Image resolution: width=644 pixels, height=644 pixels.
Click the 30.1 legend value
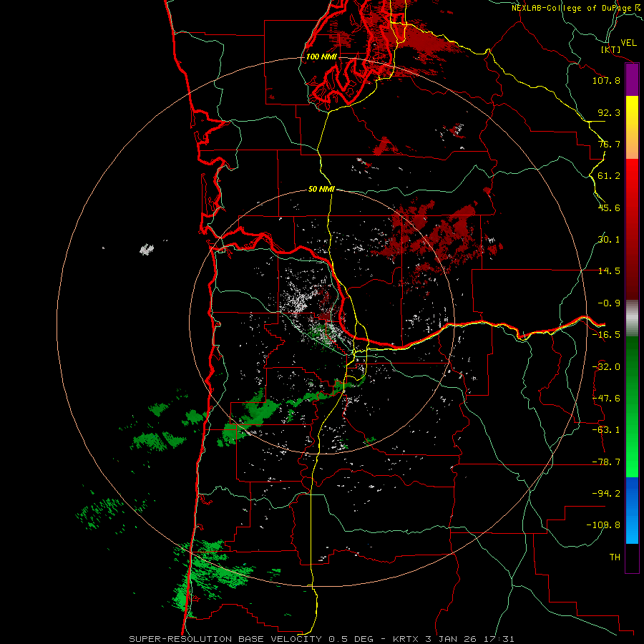coord(609,240)
